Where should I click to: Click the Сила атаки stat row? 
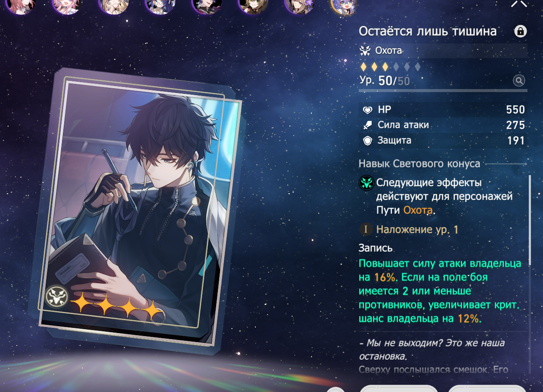tap(443, 125)
